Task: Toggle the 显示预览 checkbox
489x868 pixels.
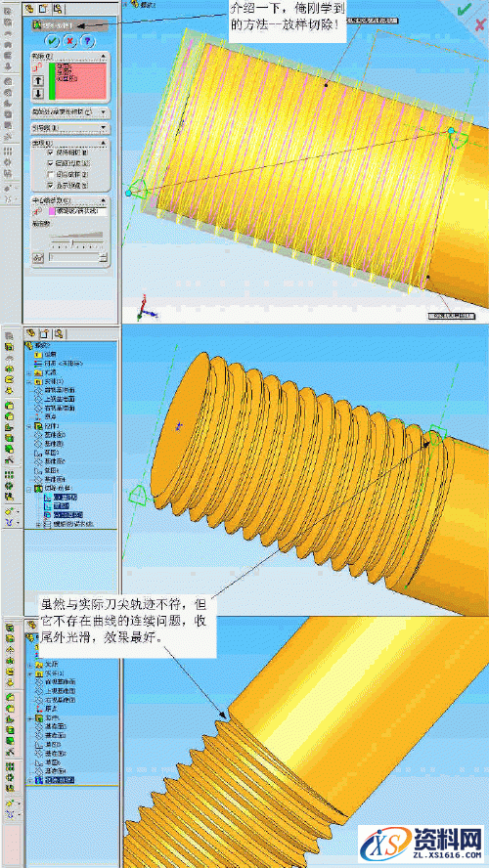Action: (x=51, y=185)
